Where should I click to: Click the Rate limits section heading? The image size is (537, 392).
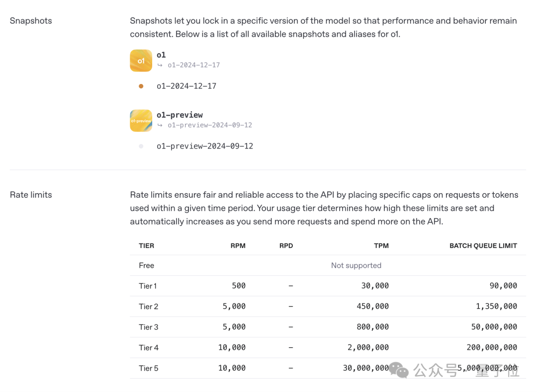click(x=31, y=195)
